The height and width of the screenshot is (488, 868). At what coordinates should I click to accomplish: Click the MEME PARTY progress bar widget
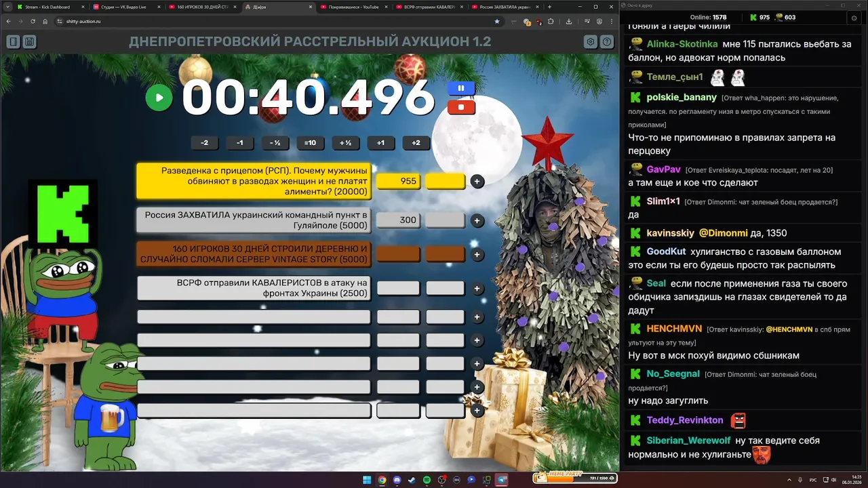click(575, 478)
